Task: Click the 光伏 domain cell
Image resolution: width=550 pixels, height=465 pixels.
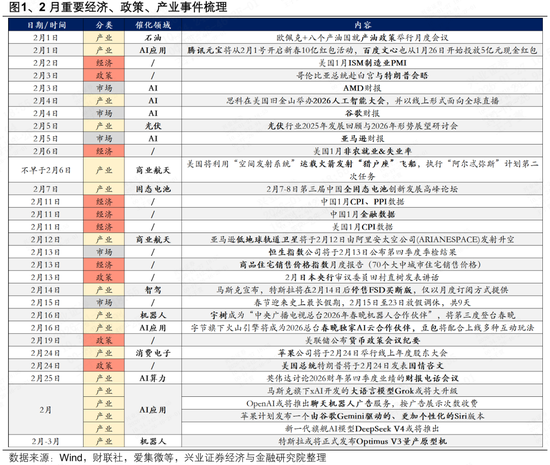Action: 153,126
